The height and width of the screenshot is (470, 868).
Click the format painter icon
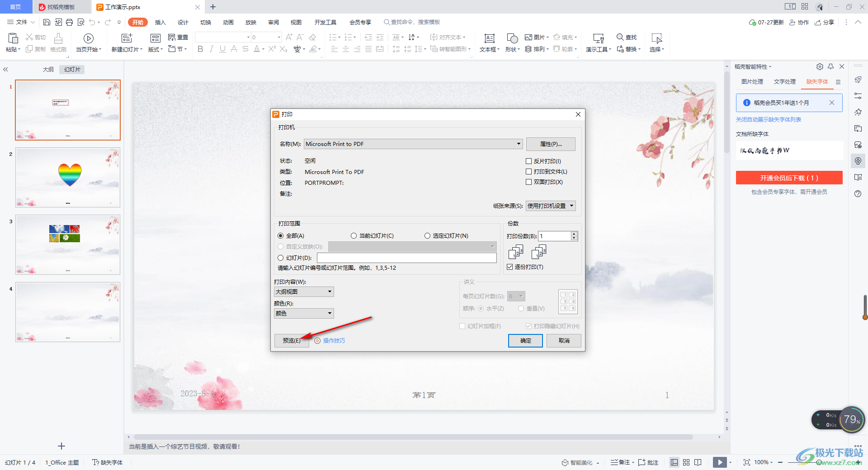(x=58, y=38)
